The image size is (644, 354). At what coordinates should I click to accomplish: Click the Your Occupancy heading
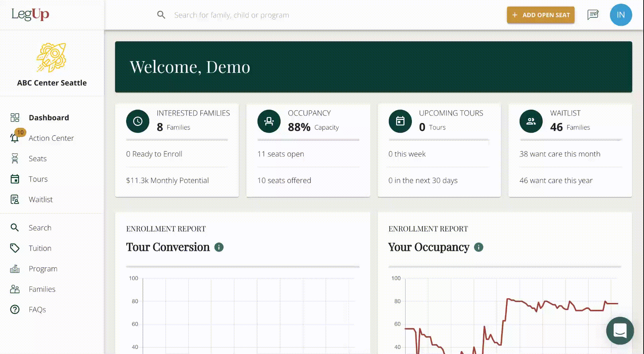click(429, 247)
